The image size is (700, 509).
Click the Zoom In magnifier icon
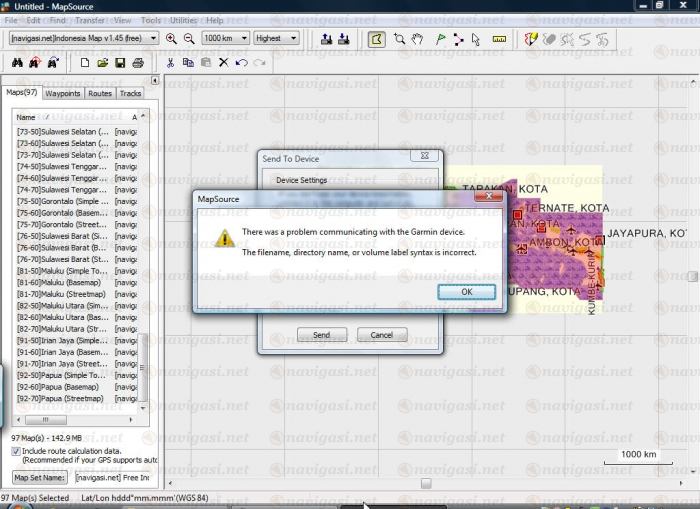point(171,39)
